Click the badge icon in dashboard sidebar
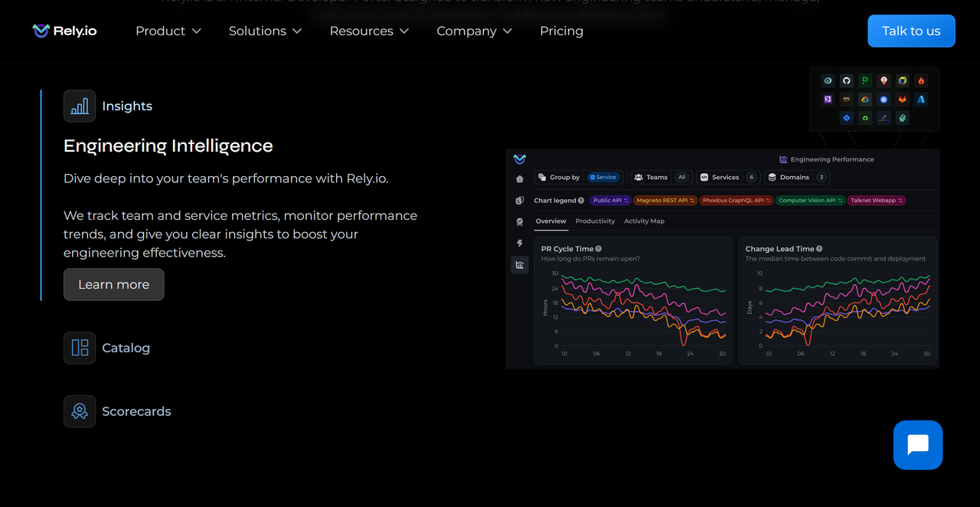This screenshot has width=980, height=507. (x=520, y=222)
